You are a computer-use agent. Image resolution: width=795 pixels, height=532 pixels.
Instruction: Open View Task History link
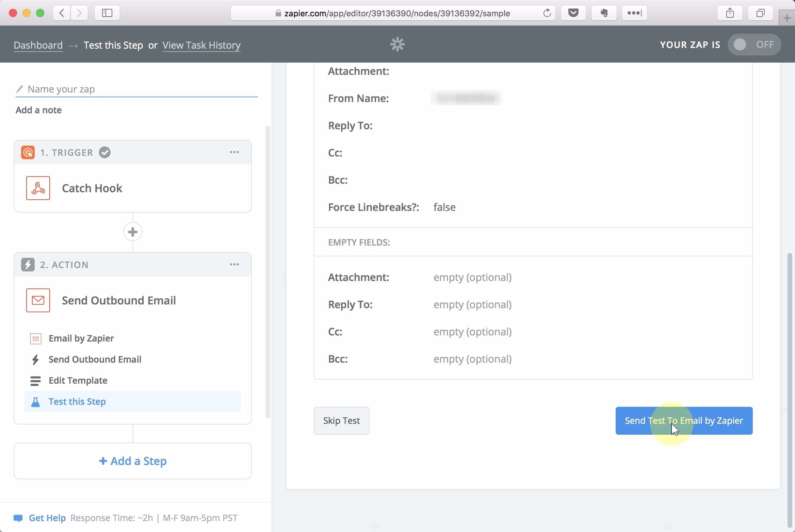(x=201, y=45)
